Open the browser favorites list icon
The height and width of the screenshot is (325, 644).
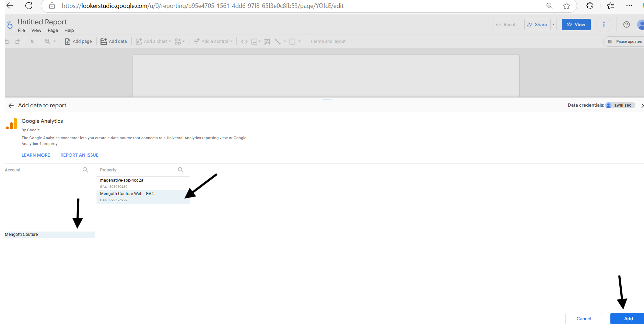click(x=610, y=6)
